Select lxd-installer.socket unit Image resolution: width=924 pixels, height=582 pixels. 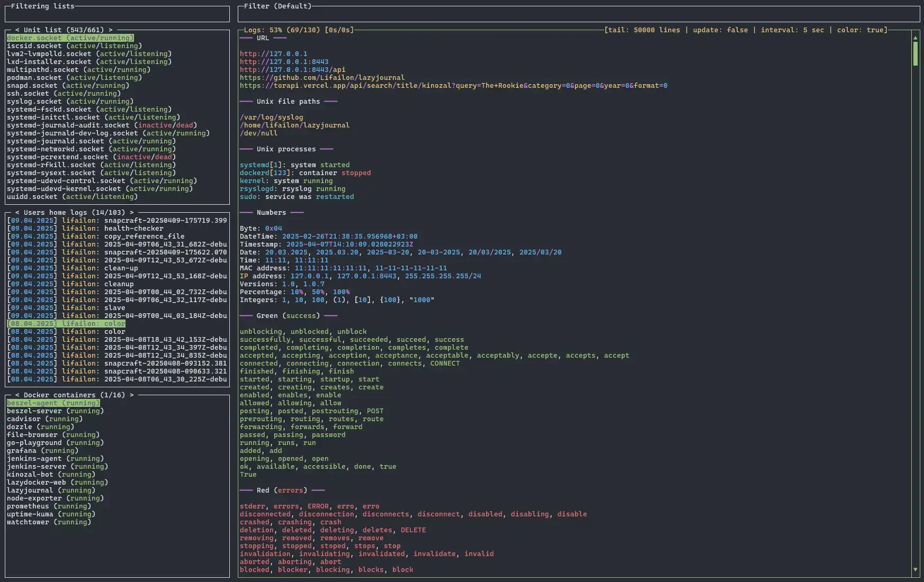pos(89,62)
